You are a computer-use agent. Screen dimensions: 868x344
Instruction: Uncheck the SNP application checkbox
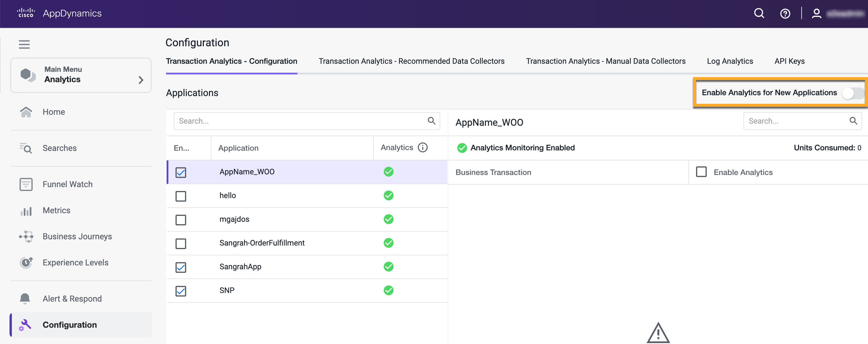pyautogui.click(x=181, y=291)
